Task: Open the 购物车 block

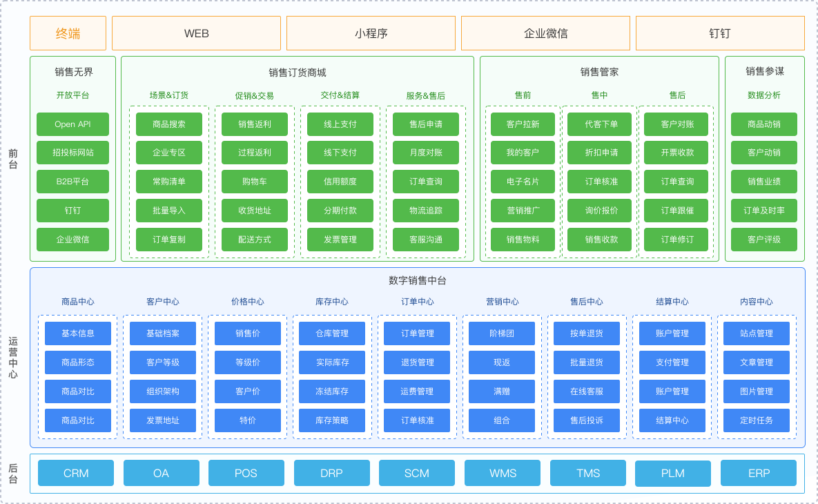Action: [x=254, y=182]
